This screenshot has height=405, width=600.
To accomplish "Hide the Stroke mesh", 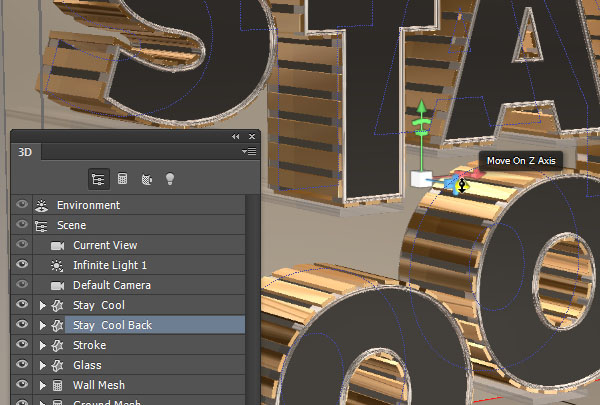I will (22, 344).
